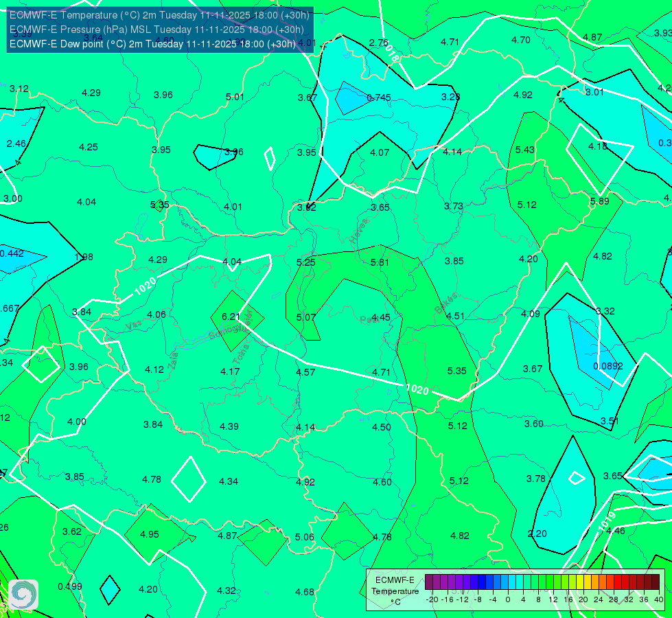Click the Tolna region label
The image size is (672, 618).
(242, 354)
